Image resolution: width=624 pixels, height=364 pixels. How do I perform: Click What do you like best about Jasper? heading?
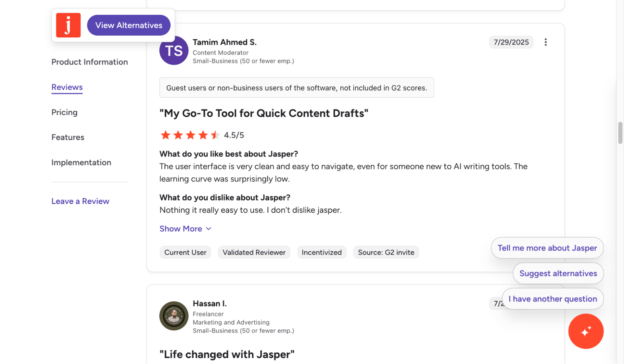[x=228, y=154]
